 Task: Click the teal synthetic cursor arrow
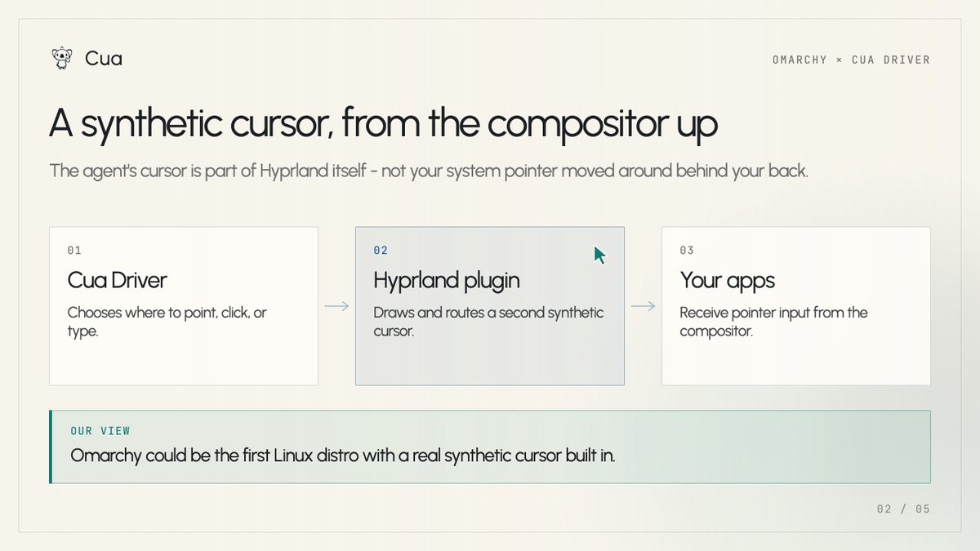600,256
